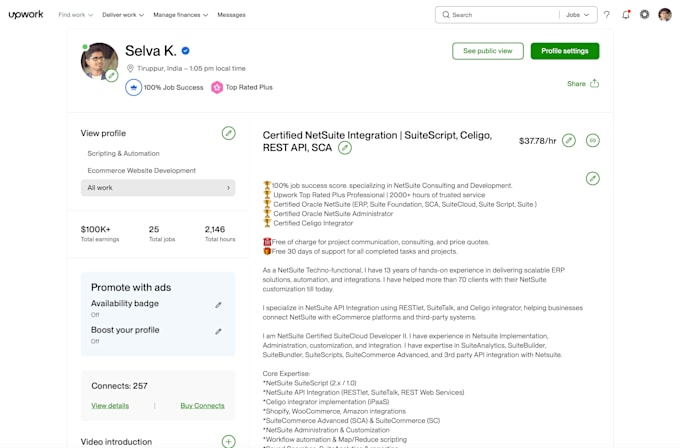Click the Top Rated Plus label
The width and height of the screenshot is (680, 448).
pyautogui.click(x=249, y=87)
